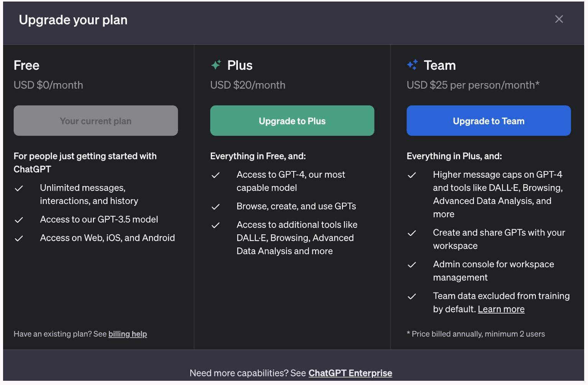Click the USD $0/month price
The image size is (588, 385).
48,85
